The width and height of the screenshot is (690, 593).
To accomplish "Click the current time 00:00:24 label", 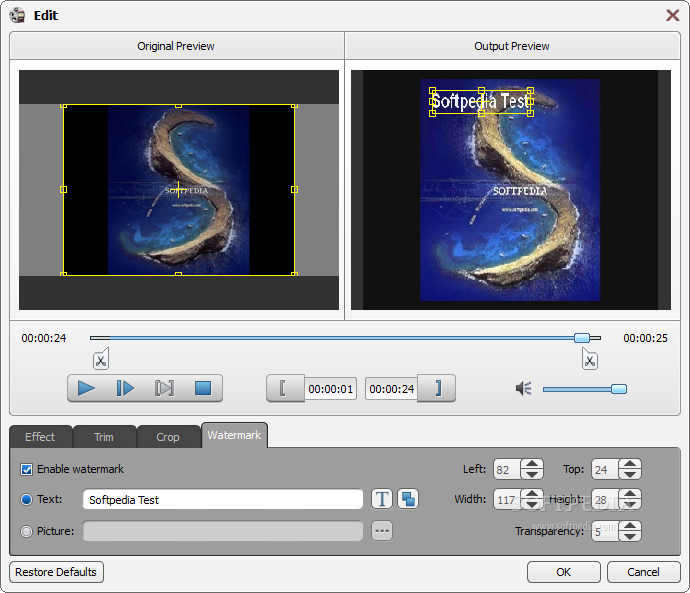I will coord(44,338).
